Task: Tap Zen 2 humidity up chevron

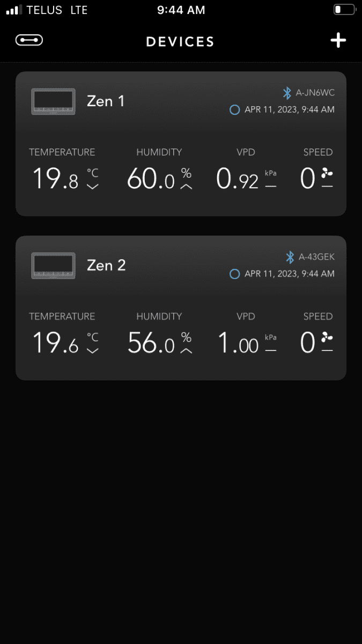Action: (186, 350)
